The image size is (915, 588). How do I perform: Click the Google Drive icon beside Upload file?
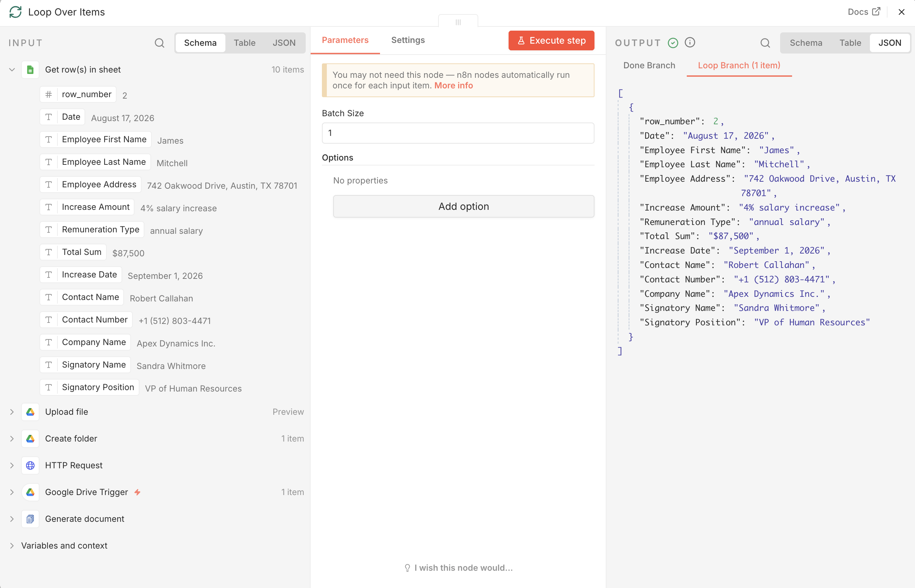[x=30, y=412]
